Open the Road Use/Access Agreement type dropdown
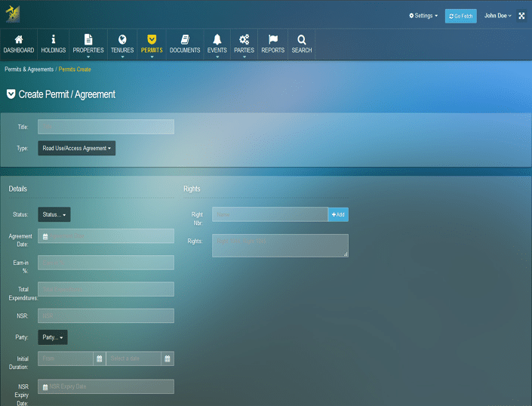This screenshot has width=532, height=406. (76, 149)
